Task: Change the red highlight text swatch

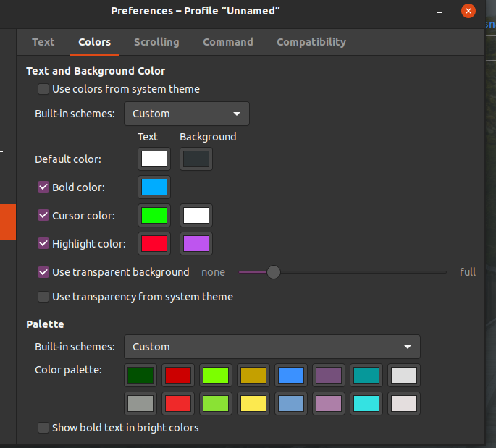Action: tap(154, 243)
